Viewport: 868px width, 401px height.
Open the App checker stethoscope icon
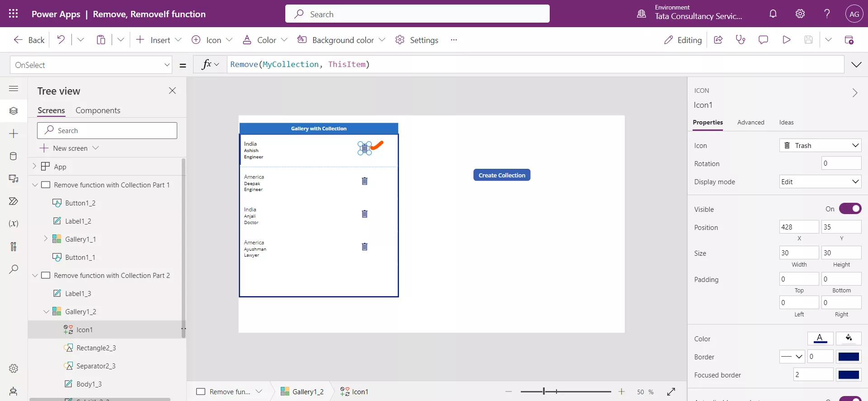pyautogui.click(x=741, y=40)
